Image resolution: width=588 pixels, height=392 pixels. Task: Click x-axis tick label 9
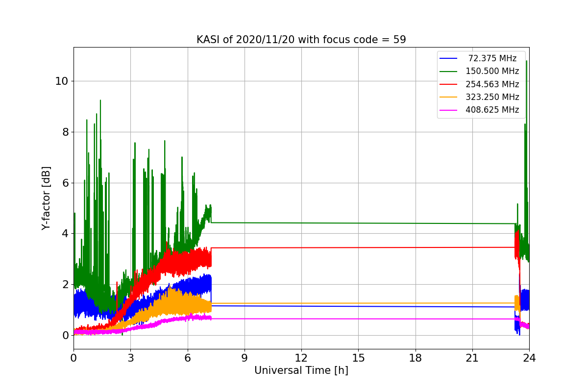(245, 358)
